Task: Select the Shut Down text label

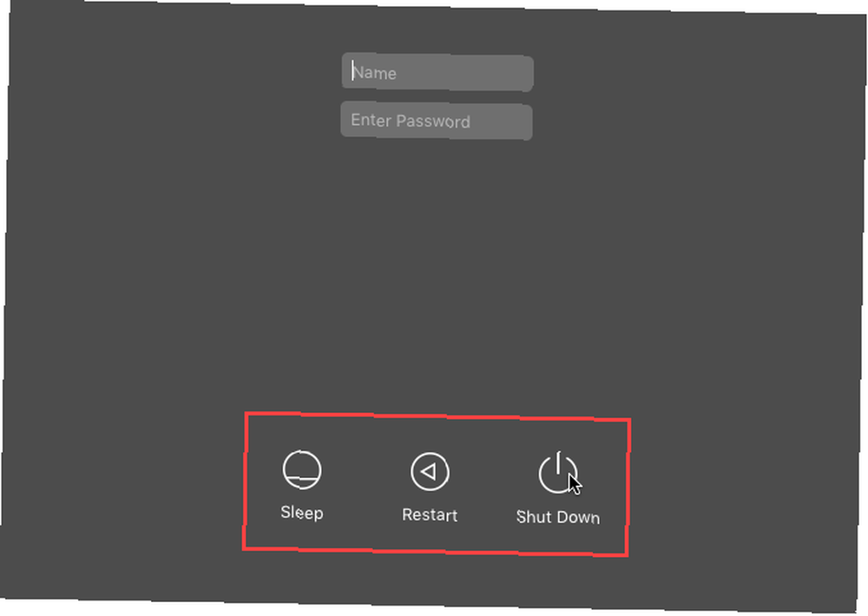Action: 558,517
